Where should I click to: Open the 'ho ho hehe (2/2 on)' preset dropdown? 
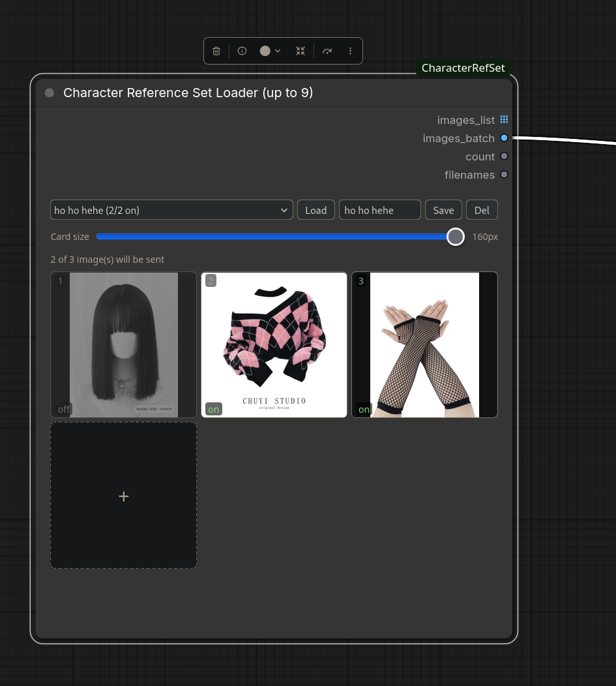(171, 210)
